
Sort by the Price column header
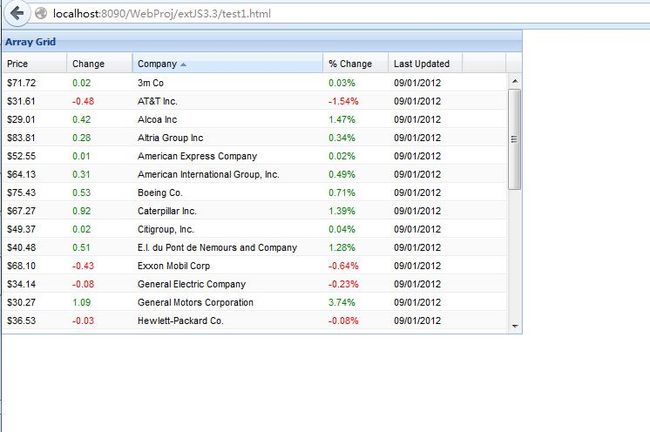coord(35,64)
